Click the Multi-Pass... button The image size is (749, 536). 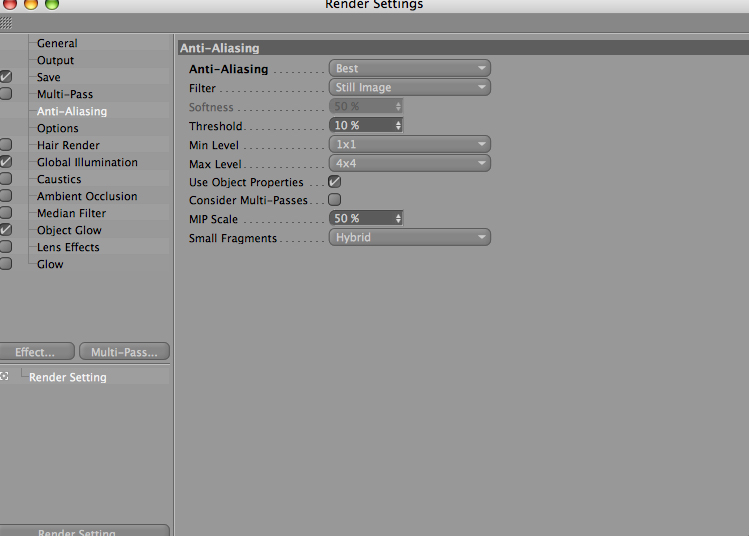point(124,352)
